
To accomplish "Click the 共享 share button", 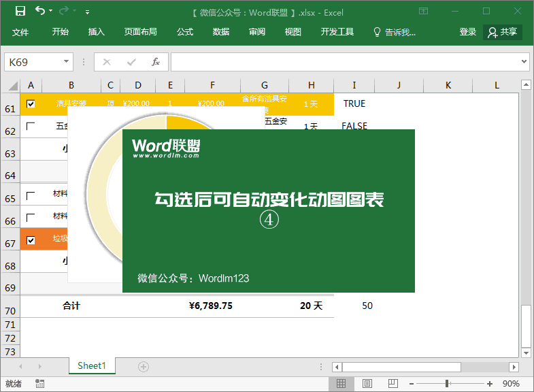I will pos(503,32).
